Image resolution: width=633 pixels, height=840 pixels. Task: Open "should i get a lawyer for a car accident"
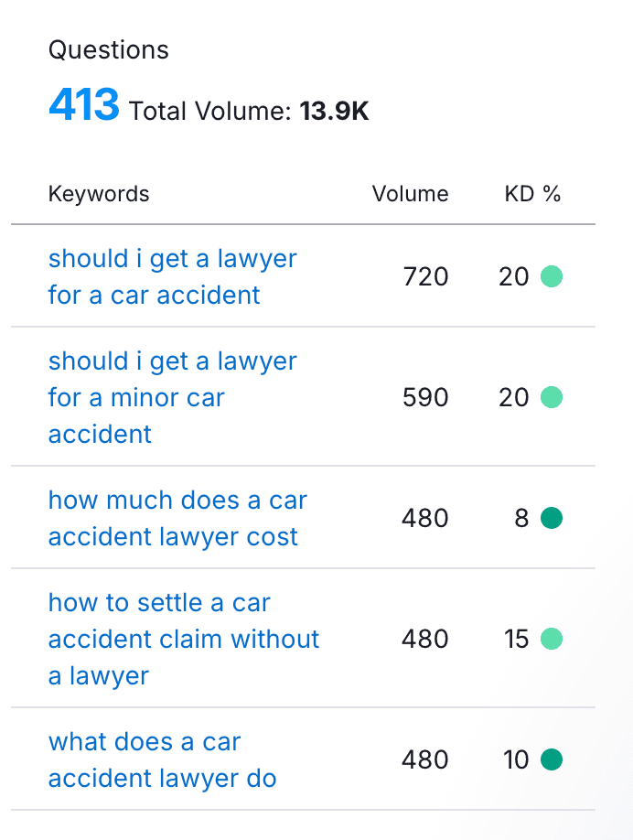tap(172, 276)
